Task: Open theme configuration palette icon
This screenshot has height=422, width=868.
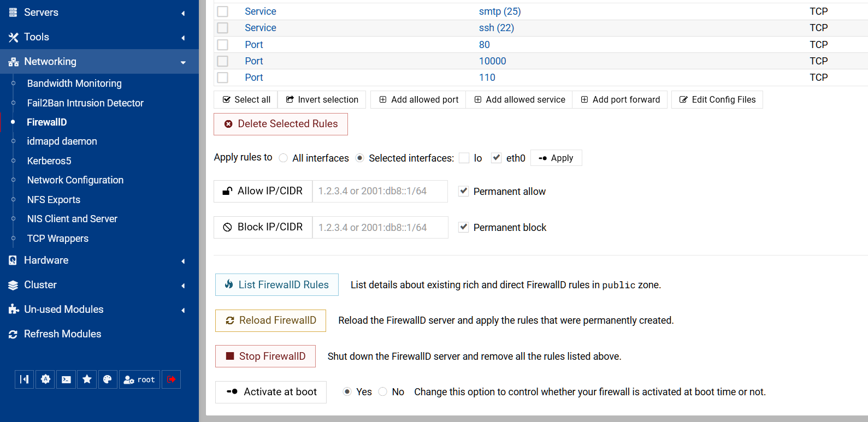Action: click(108, 379)
